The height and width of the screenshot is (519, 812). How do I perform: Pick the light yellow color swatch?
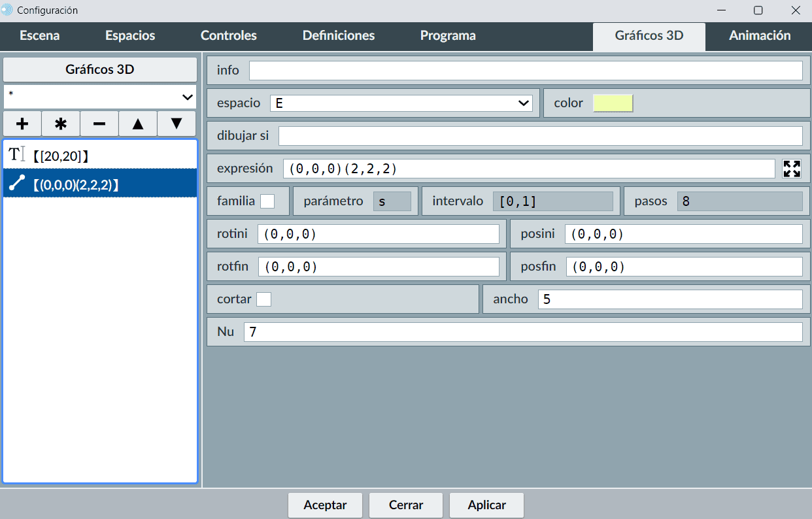pos(613,103)
